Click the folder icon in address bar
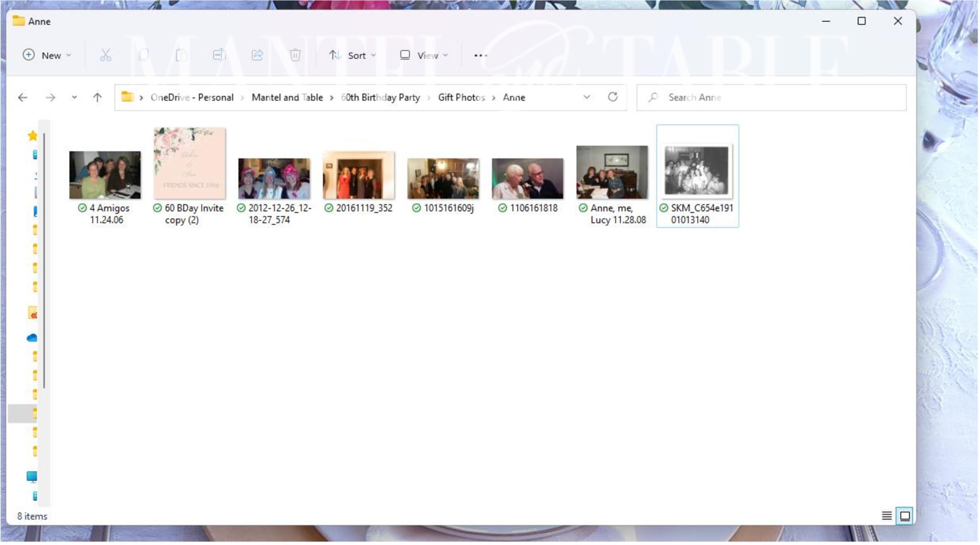The height and width of the screenshot is (545, 980). coord(127,97)
